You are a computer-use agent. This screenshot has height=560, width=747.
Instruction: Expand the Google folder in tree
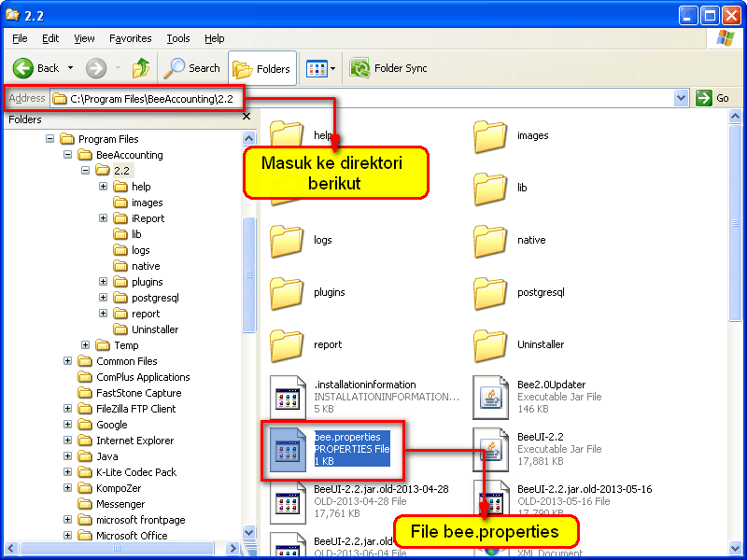click(67, 425)
